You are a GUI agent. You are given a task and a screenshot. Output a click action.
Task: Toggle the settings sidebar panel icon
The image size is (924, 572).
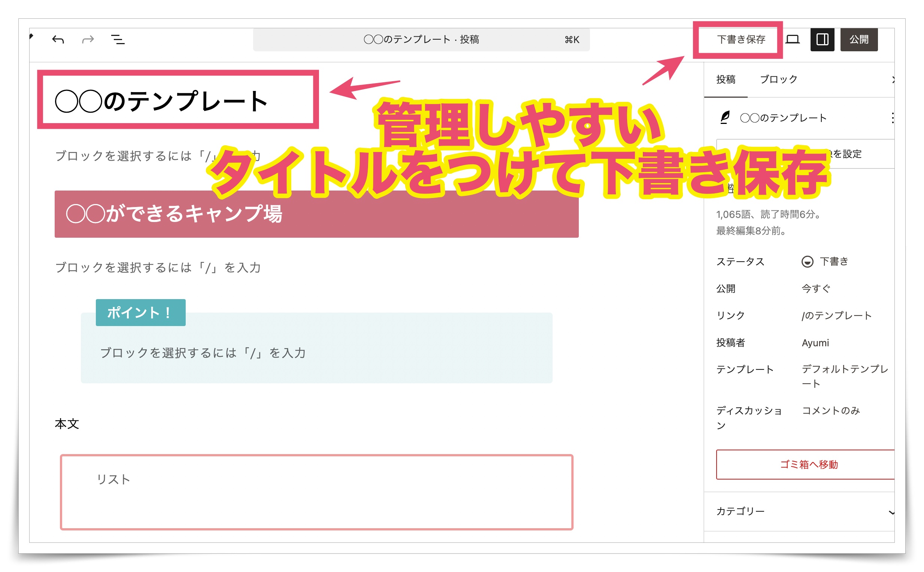(x=822, y=39)
